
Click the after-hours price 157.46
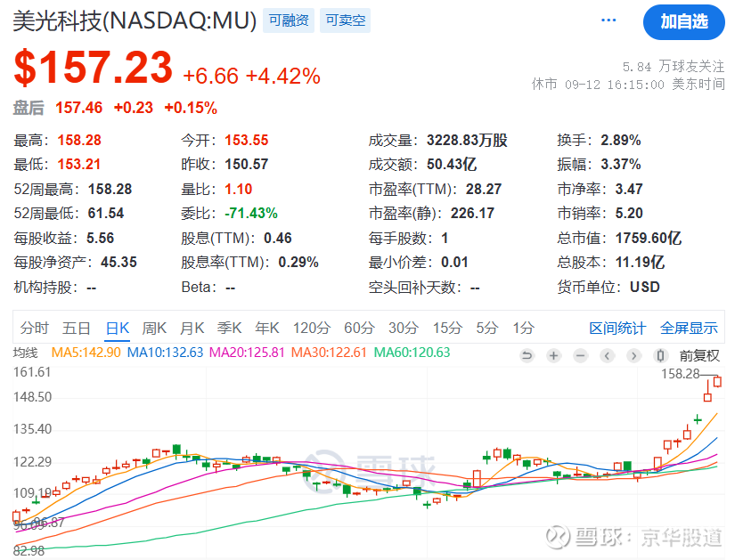click(x=78, y=108)
